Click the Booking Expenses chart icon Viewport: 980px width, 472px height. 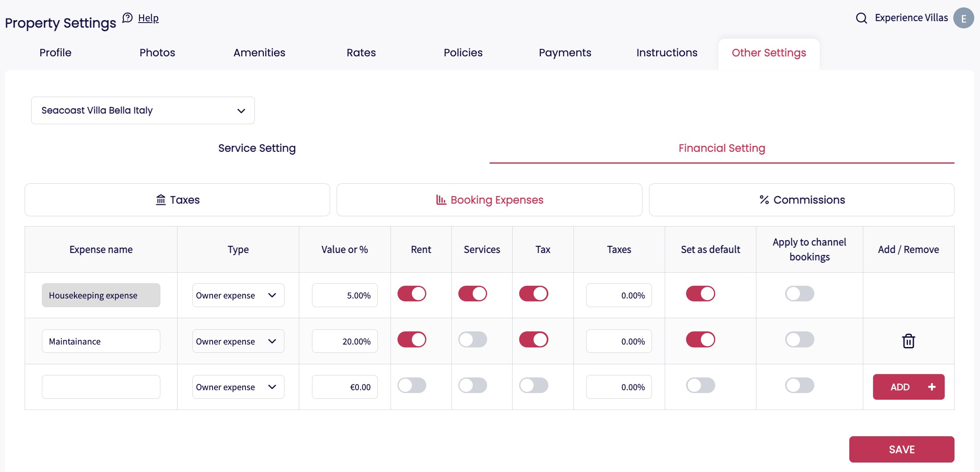click(x=441, y=200)
